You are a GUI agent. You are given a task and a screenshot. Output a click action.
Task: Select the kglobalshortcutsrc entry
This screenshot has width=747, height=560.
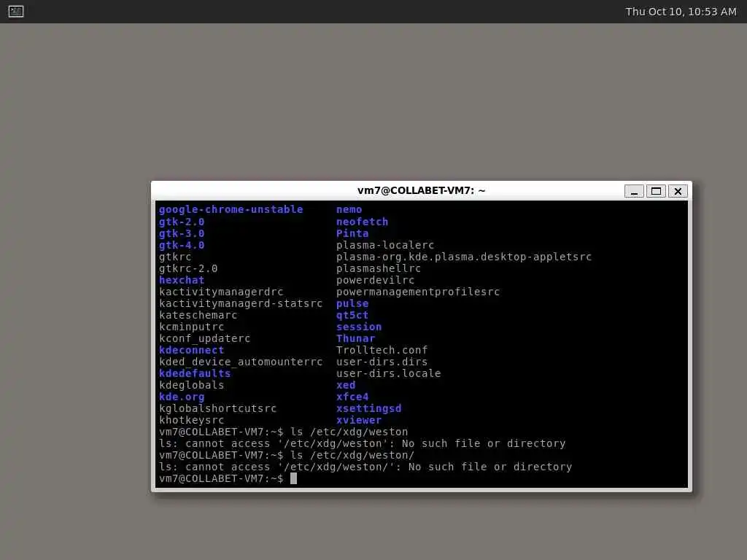[x=217, y=408]
